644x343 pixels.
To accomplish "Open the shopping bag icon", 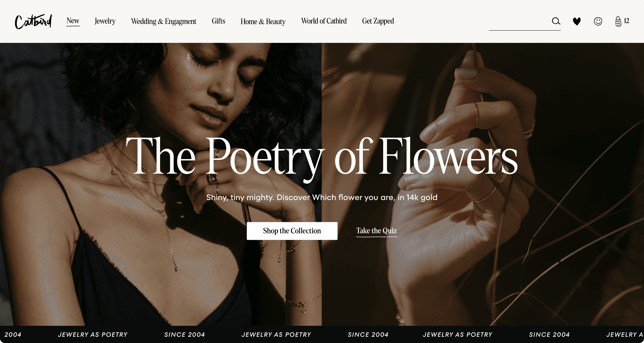I will pos(618,21).
